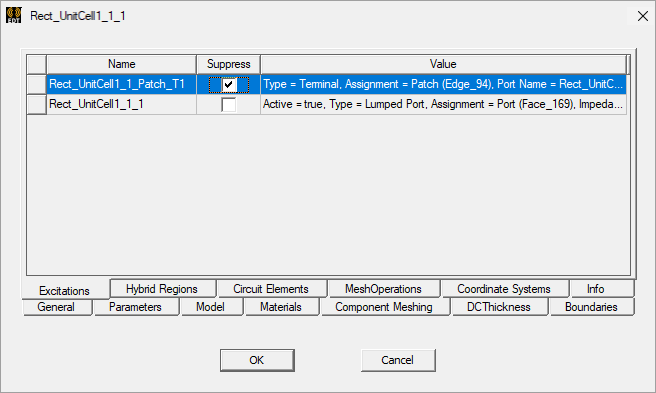656x393 pixels.
Task: Switch to the Boundaries tab
Action: point(591,307)
